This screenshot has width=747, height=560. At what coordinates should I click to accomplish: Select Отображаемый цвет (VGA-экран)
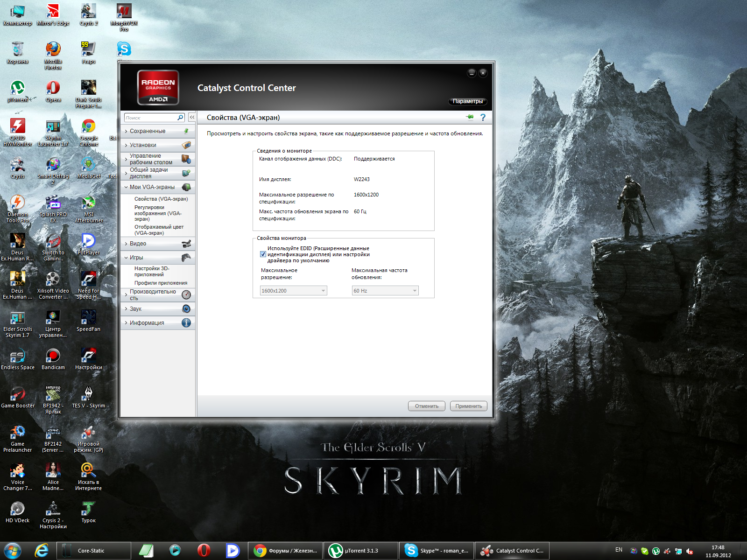(x=159, y=230)
